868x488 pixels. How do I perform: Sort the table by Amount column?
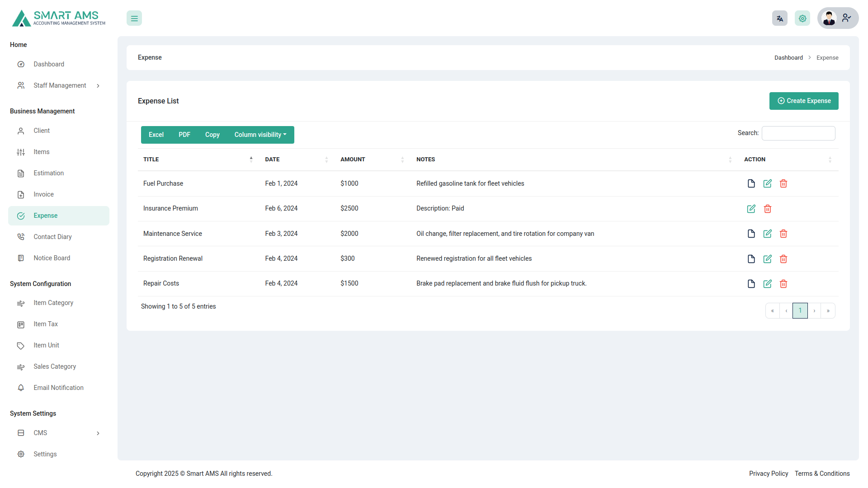[x=353, y=159]
